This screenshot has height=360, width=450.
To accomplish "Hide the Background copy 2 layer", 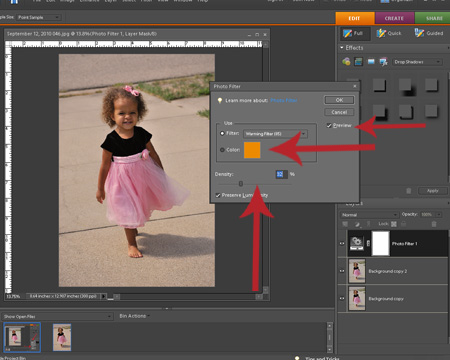I will [x=342, y=271].
